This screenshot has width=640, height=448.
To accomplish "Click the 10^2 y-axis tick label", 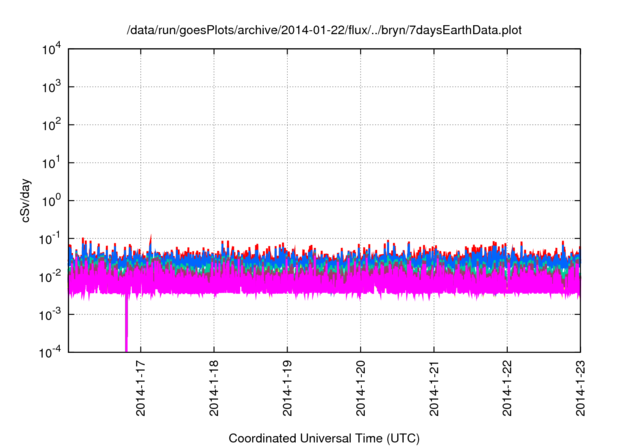I will [x=52, y=124].
